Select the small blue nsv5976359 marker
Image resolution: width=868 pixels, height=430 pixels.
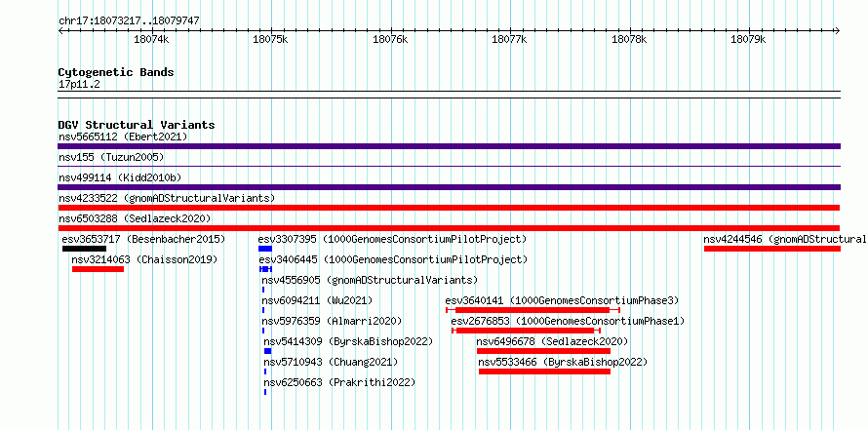(x=263, y=331)
